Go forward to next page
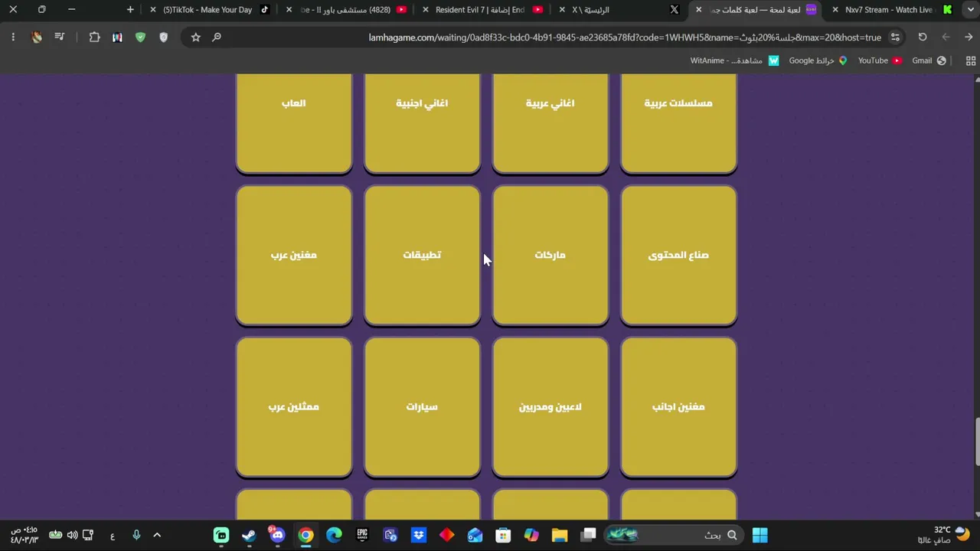 pyautogui.click(x=946, y=37)
